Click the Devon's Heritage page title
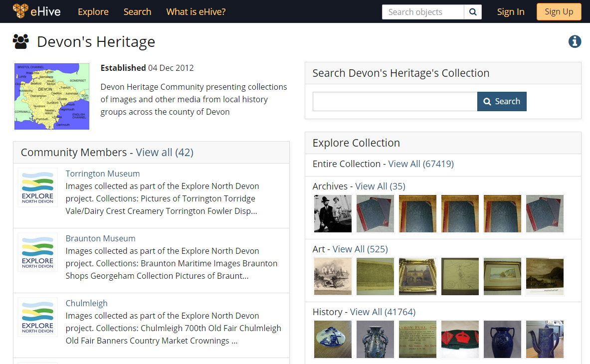 [96, 42]
